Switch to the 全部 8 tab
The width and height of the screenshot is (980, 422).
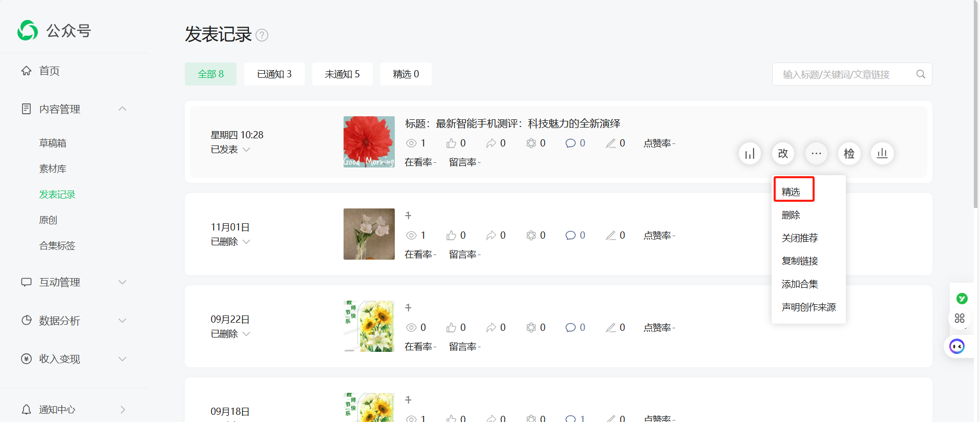211,74
